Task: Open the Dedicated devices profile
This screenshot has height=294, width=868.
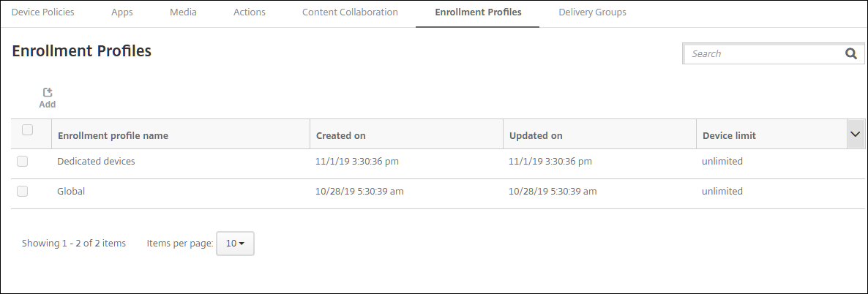Action: click(x=96, y=162)
